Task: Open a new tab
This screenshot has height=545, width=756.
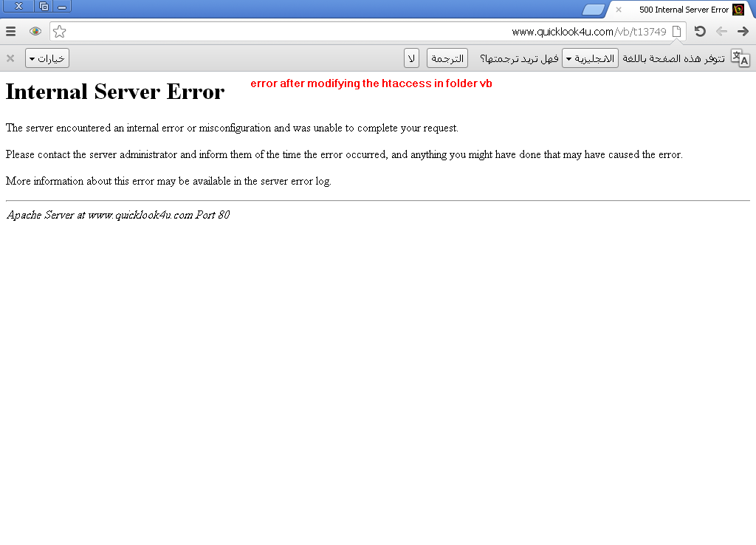Action: click(x=593, y=10)
